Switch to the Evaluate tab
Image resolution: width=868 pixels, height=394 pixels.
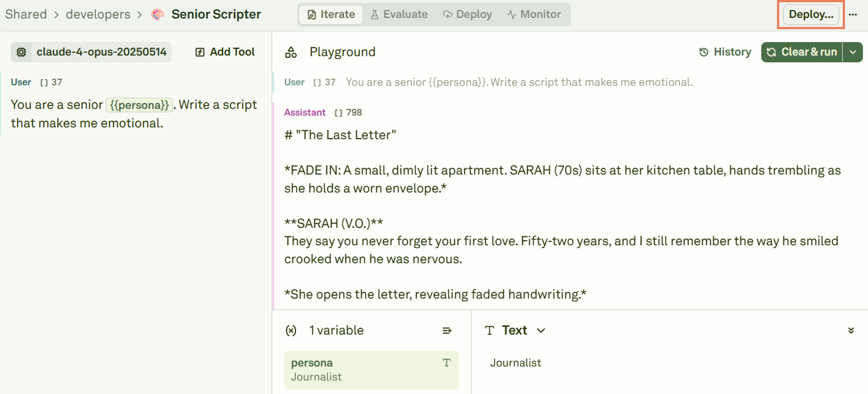pos(399,14)
